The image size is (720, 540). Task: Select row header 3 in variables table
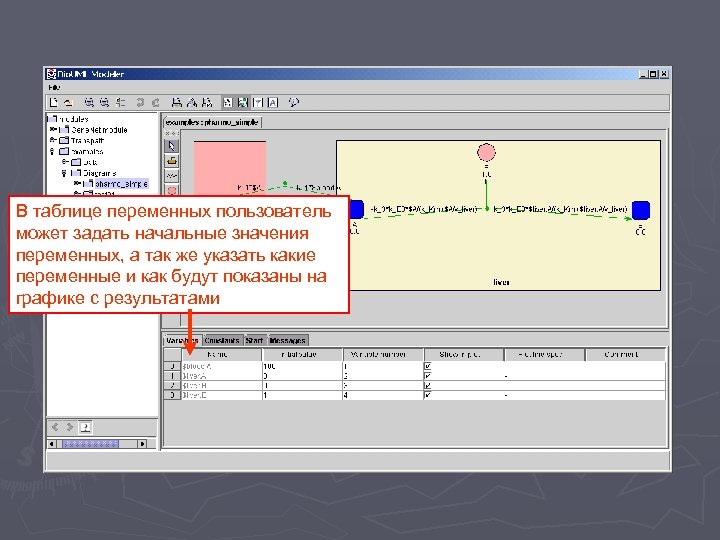173,395
